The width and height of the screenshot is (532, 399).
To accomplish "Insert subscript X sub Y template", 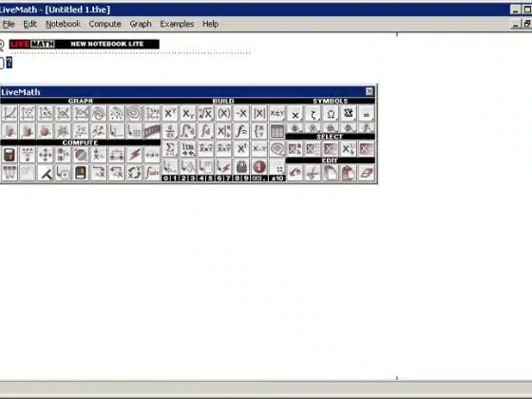I will [188, 113].
